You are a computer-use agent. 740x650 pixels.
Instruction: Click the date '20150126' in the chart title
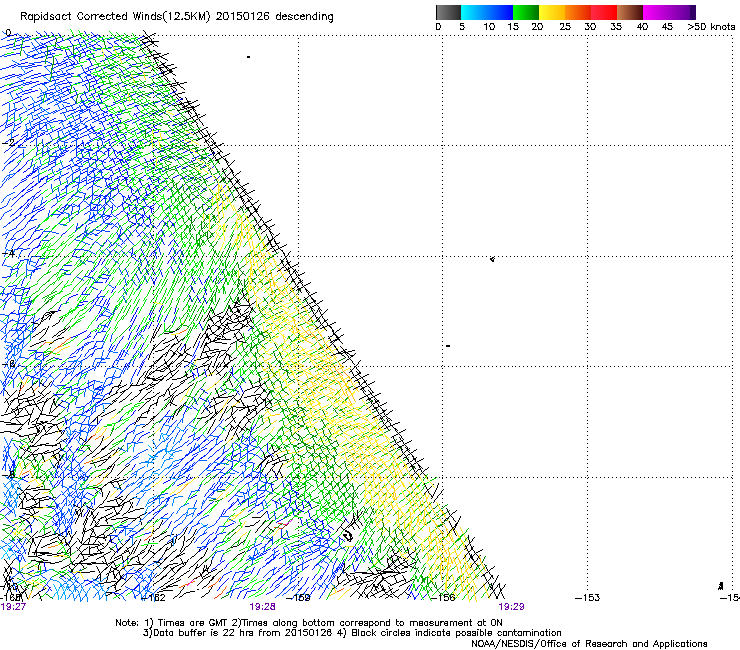[x=243, y=17]
